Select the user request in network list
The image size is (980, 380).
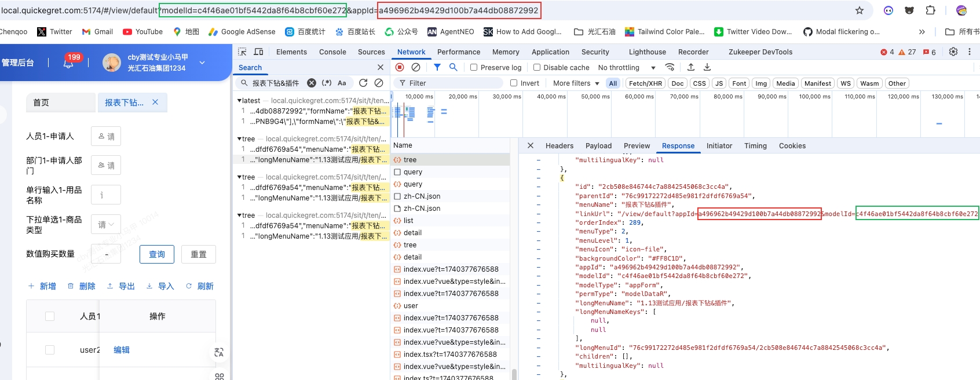(x=411, y=305)
